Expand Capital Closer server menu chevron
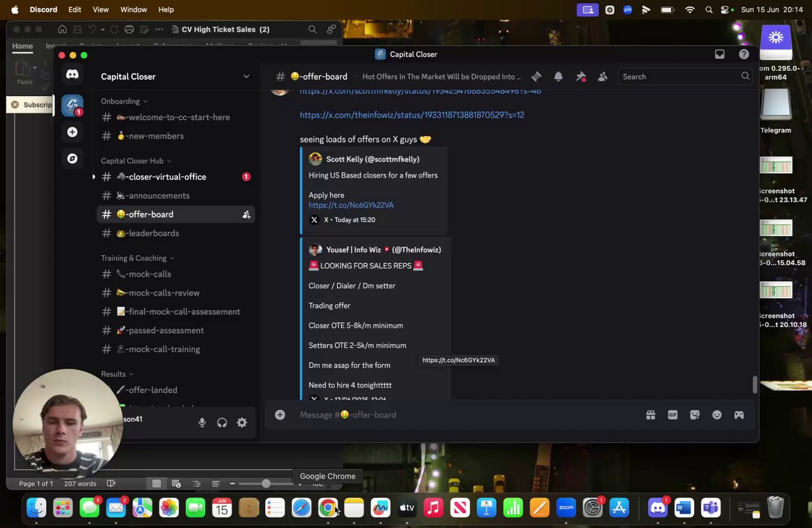The image size is (812, 528). [x=246, y=76]
